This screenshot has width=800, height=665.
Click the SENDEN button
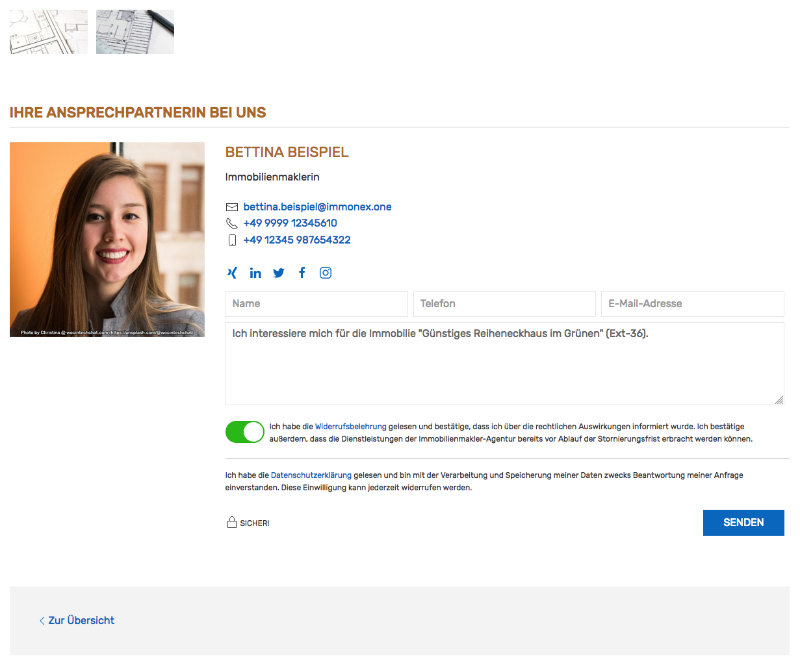click(743, 523)
